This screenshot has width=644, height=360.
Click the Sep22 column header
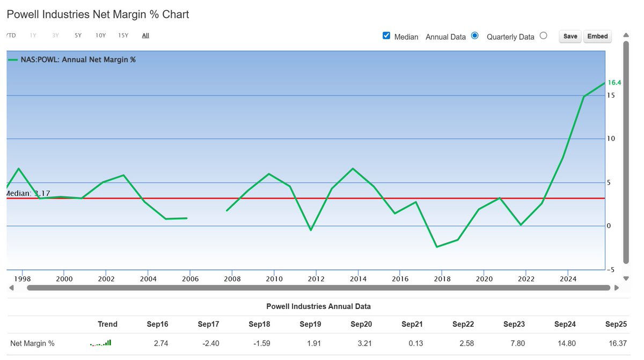coord(463,324)
